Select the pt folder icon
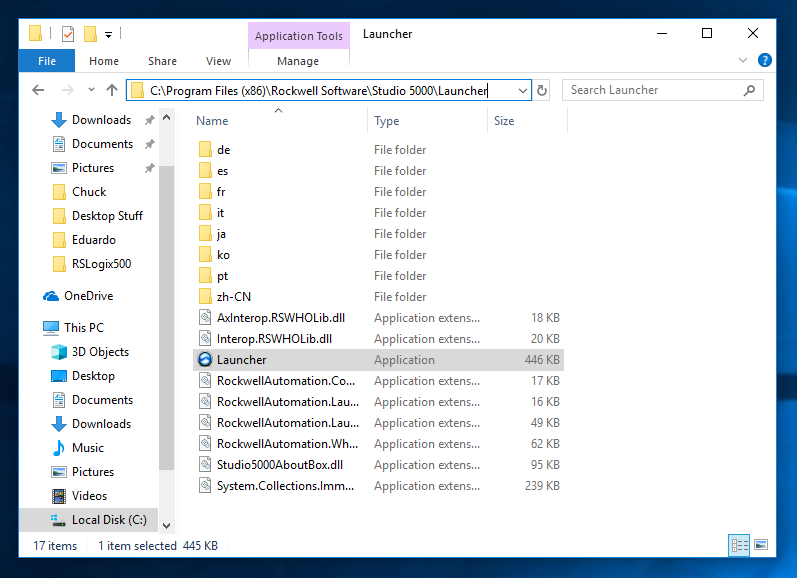This screenshot has width=797, height=578. [x=205, y=276]
